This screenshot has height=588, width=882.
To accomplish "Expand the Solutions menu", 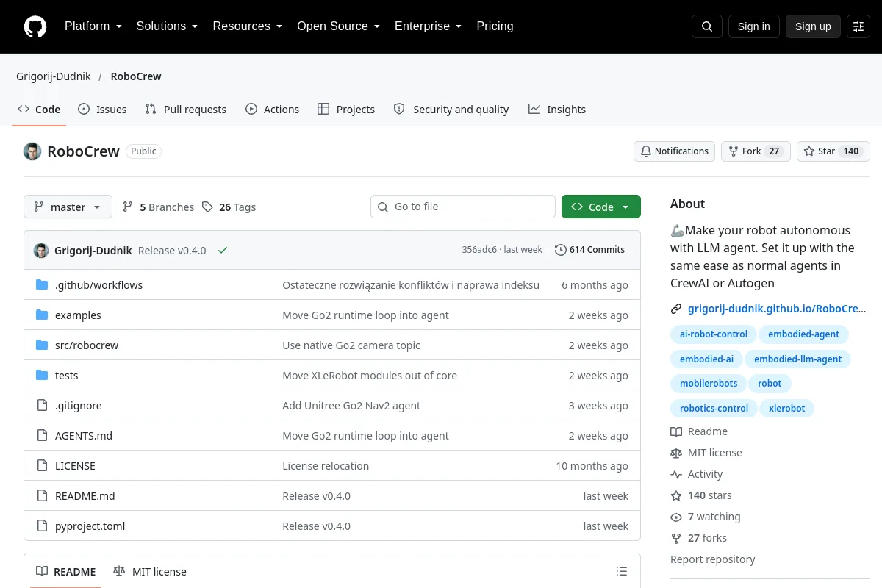I will click(168, 26).
